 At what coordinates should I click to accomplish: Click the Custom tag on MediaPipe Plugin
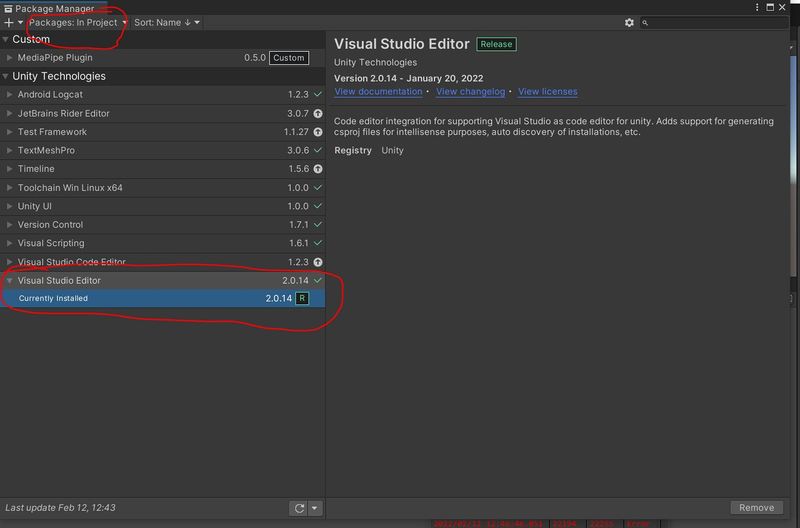coord(289,58)
